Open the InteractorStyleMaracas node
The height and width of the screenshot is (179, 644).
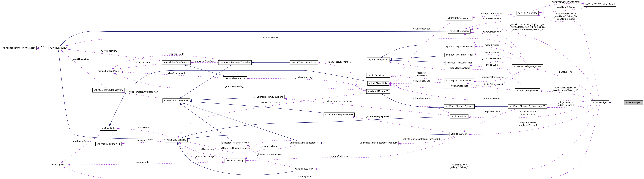tap(176, 101)
